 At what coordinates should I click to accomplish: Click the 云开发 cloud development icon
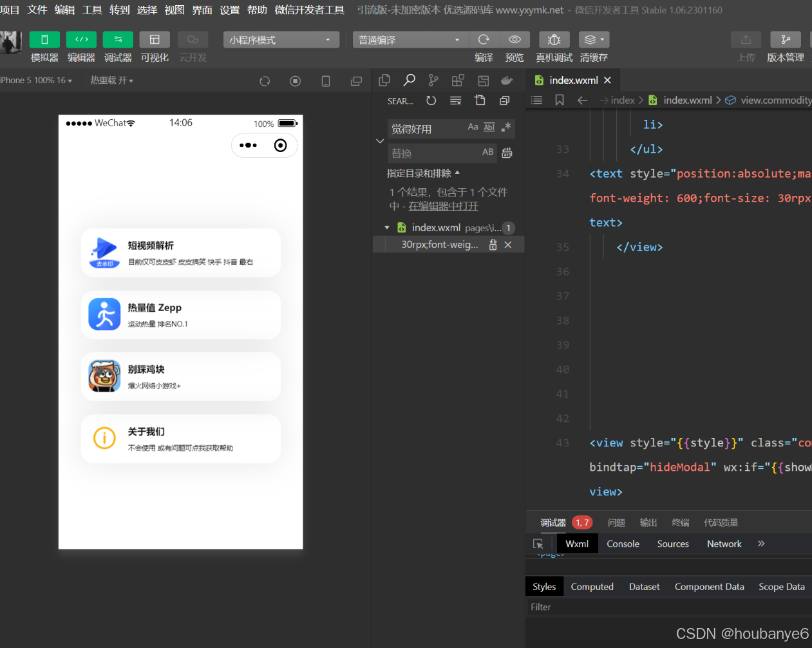[x=193, y=39]
